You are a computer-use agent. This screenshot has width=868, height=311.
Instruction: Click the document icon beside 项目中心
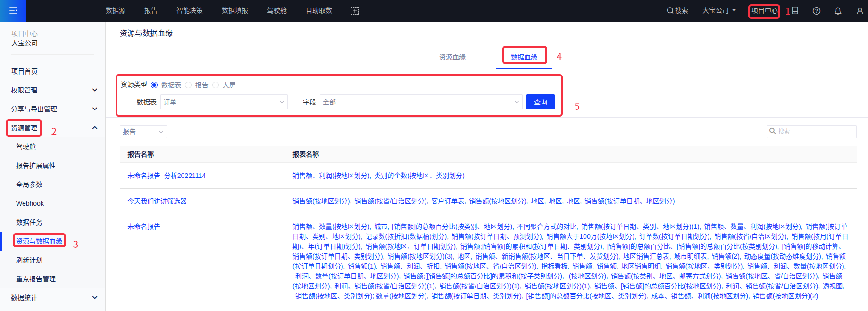tap(795, 10)
